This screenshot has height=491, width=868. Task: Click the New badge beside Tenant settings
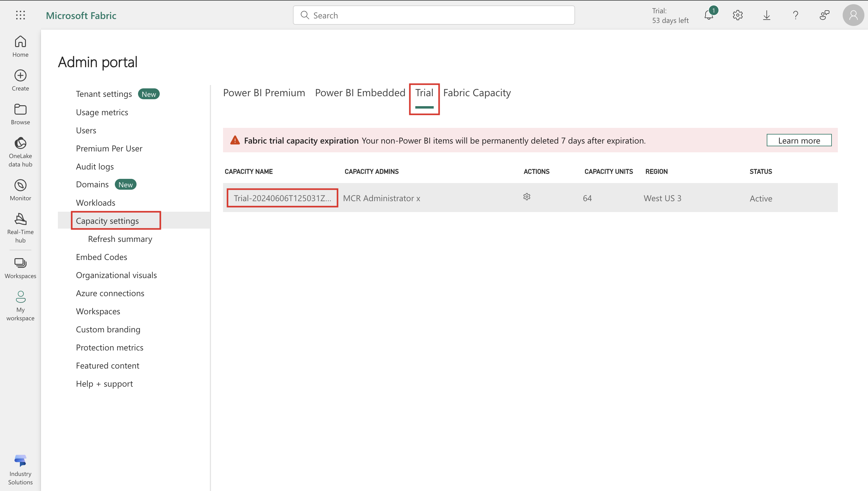149,94
